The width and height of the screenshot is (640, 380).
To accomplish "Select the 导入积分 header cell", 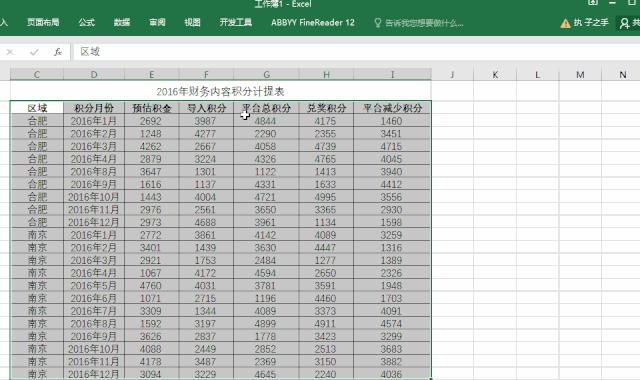I will pos(206,108).
